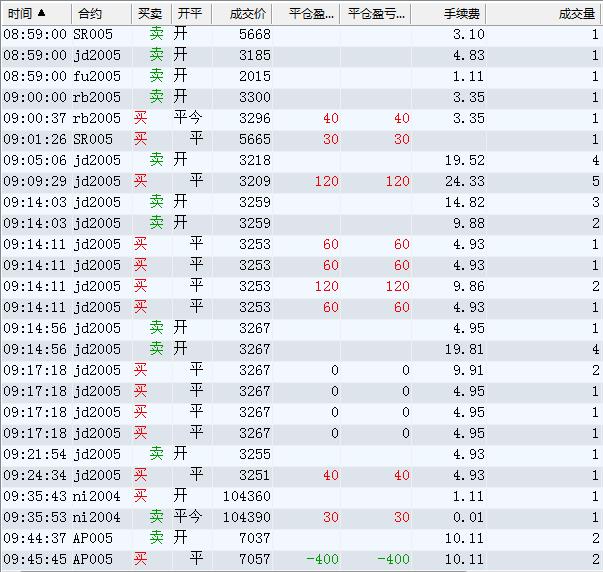Screen dimensions: 603x572
Task: Select fee 3.10 in the SR005 row
Action: click(468, 34)
